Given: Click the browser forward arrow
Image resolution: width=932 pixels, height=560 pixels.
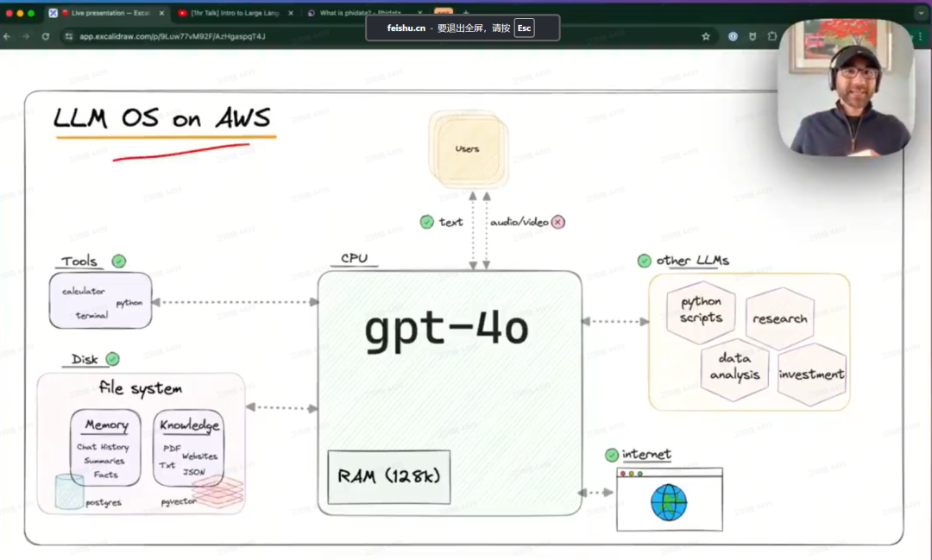Looking at the screenshot, I should [26, 36].
